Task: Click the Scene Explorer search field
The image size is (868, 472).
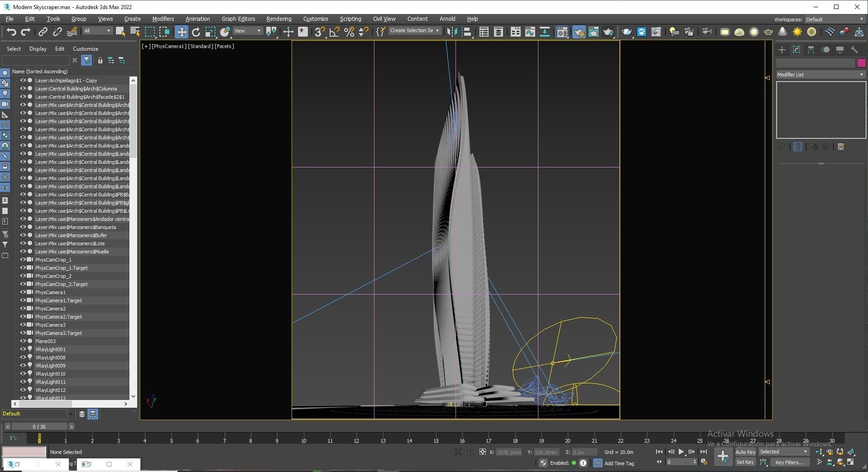Action: 36,60
